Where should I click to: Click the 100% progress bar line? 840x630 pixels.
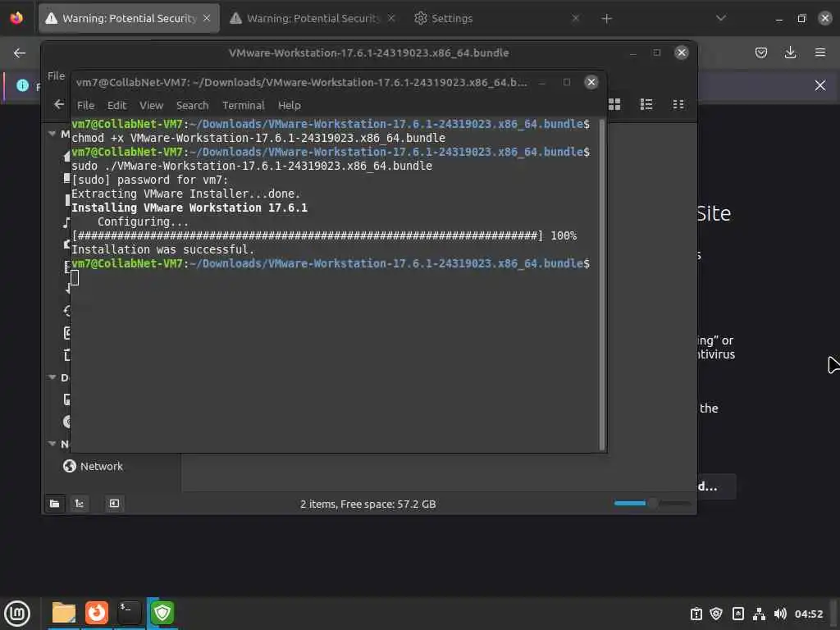click(x=324, y=235)
